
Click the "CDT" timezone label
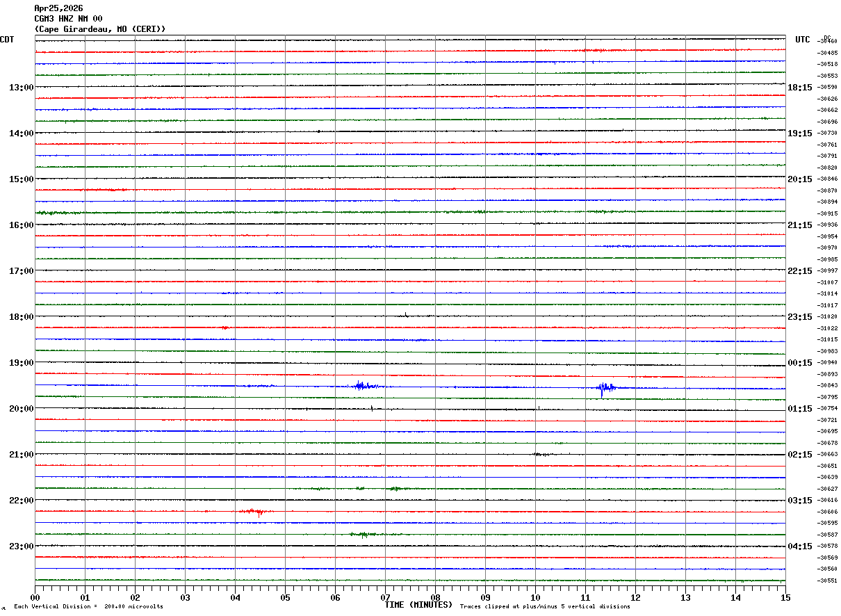pos(7,40)
